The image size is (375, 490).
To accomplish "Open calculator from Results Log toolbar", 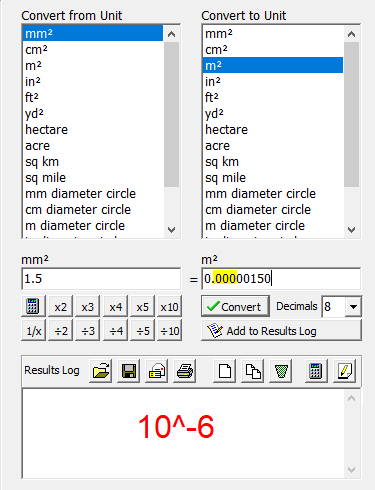I will click(x=316, y=371).
